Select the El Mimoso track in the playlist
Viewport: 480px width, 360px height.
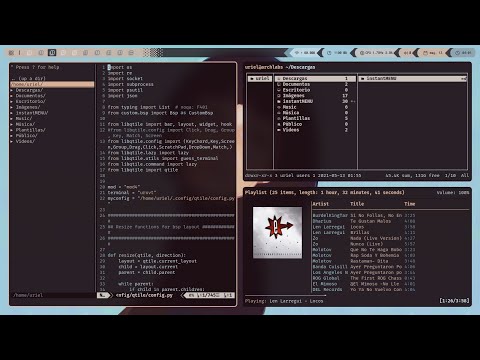364,284
